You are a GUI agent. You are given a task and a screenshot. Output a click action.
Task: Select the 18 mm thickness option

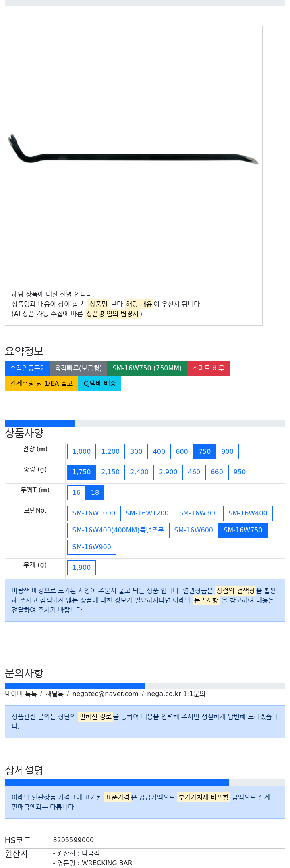95,492
